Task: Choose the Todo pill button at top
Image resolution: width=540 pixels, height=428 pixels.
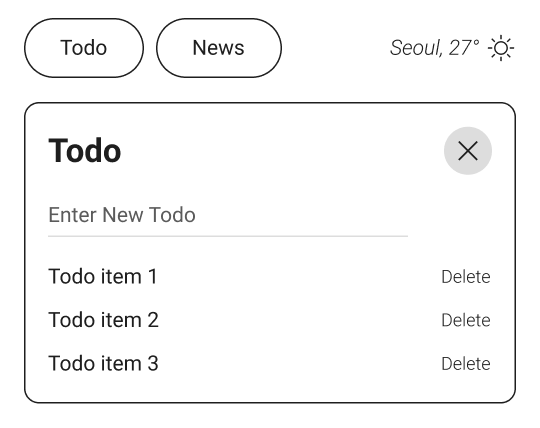Action: point(84,48)
